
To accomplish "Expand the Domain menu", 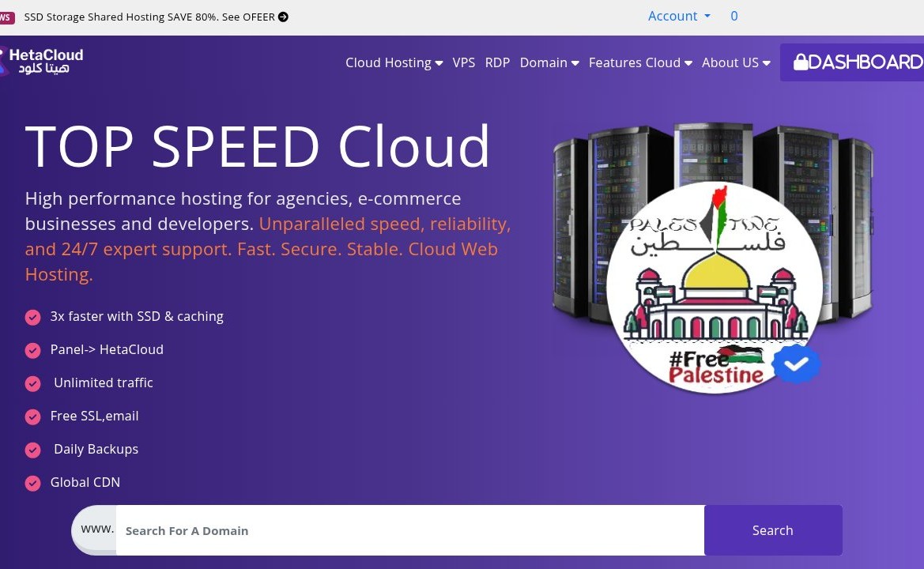I will click(549, 62).
